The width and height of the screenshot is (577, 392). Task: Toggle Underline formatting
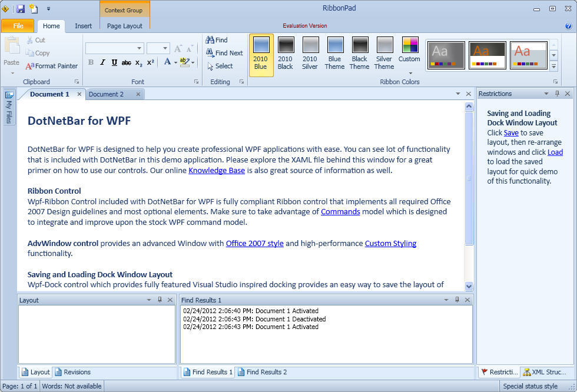[114, 62]
